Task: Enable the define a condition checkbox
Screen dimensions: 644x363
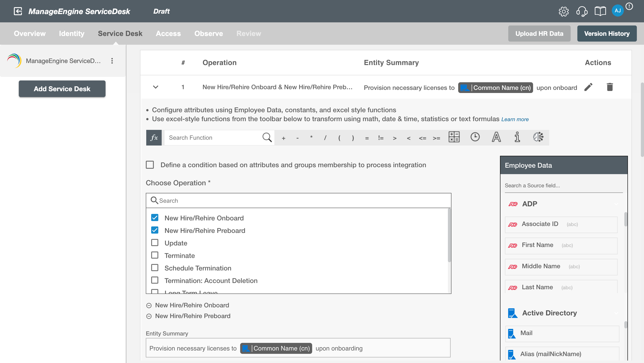Action: click(150, 165)
